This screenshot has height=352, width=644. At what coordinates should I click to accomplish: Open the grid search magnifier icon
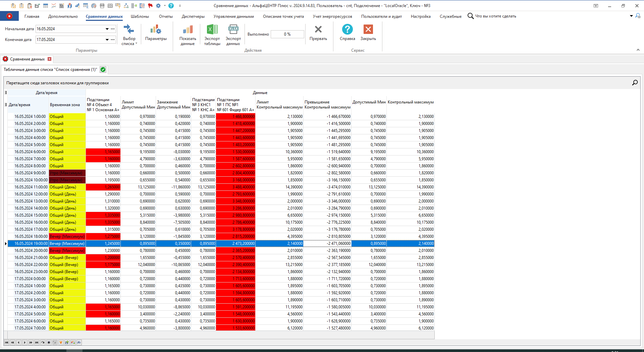coord(635,83)
